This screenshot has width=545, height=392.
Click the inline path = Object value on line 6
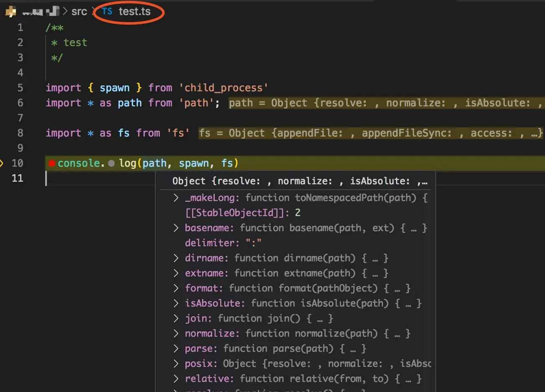click(377, 103)
